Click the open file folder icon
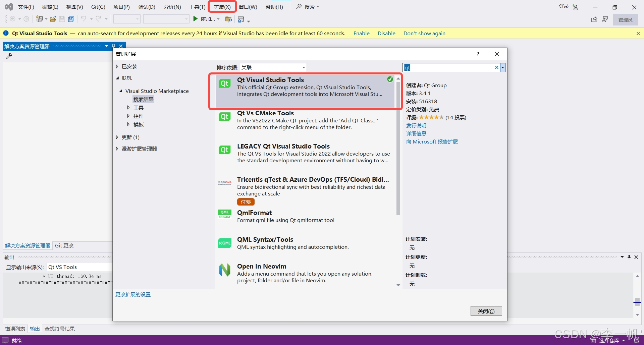644x345 pixels. tap(53, 19)
